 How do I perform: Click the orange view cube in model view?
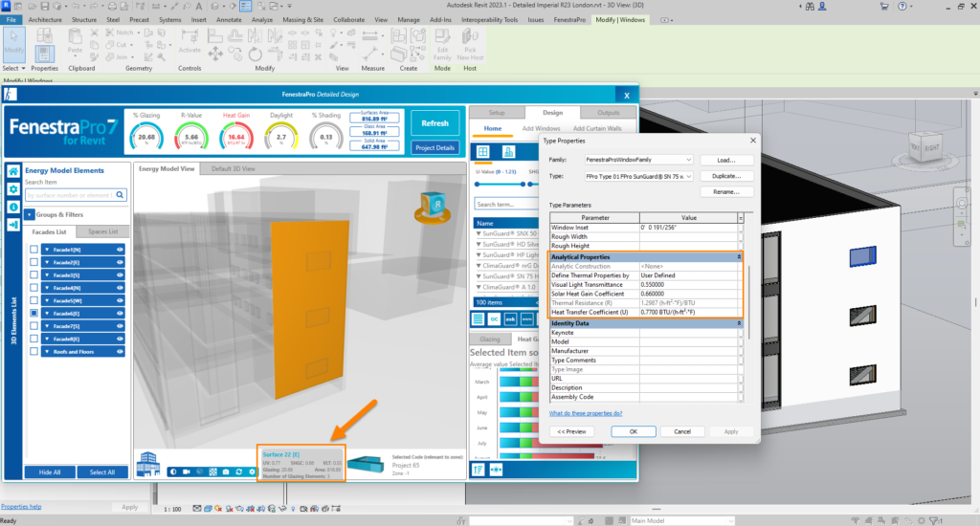(x=433, y=208)
